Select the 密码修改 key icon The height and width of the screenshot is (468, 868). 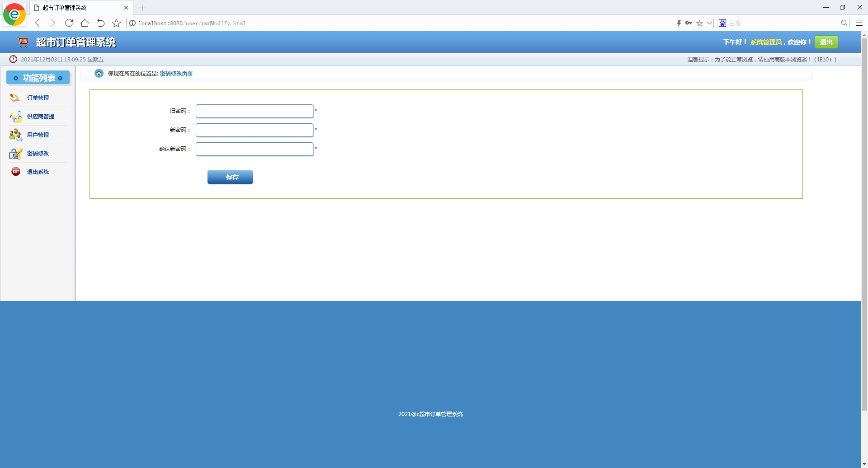click(x=15, y=153)
